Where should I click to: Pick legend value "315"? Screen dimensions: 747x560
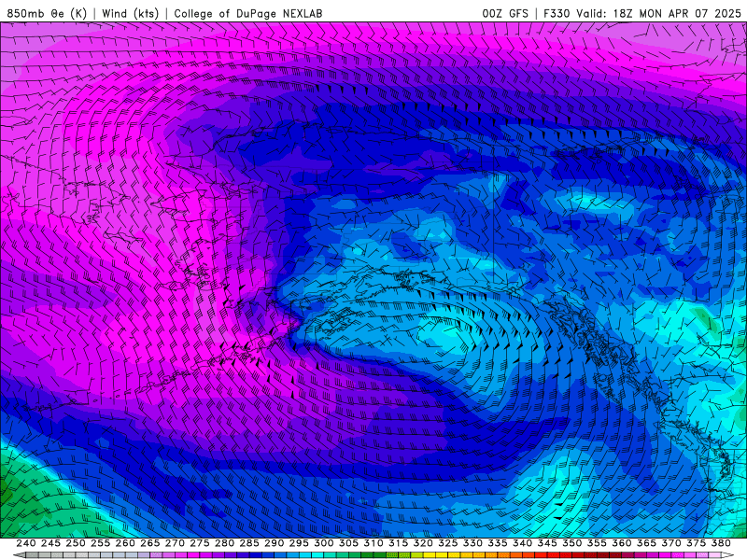point(399,543)
